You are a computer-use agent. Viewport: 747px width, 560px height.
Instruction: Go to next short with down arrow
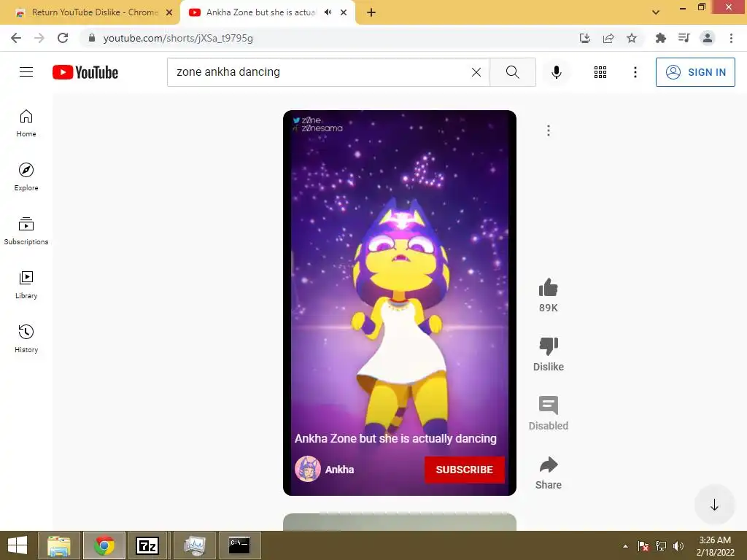pyautogui.click(x=714, y=505)
